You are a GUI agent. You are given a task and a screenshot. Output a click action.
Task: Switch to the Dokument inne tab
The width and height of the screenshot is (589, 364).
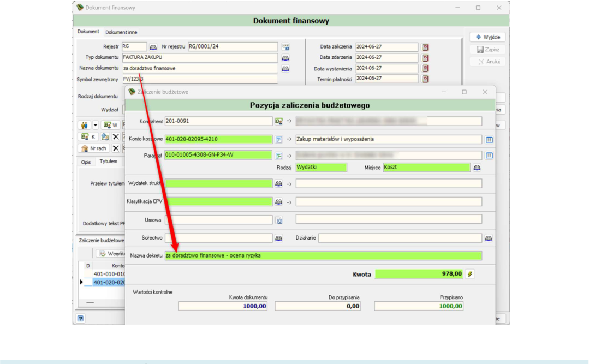tap(121, 32)
